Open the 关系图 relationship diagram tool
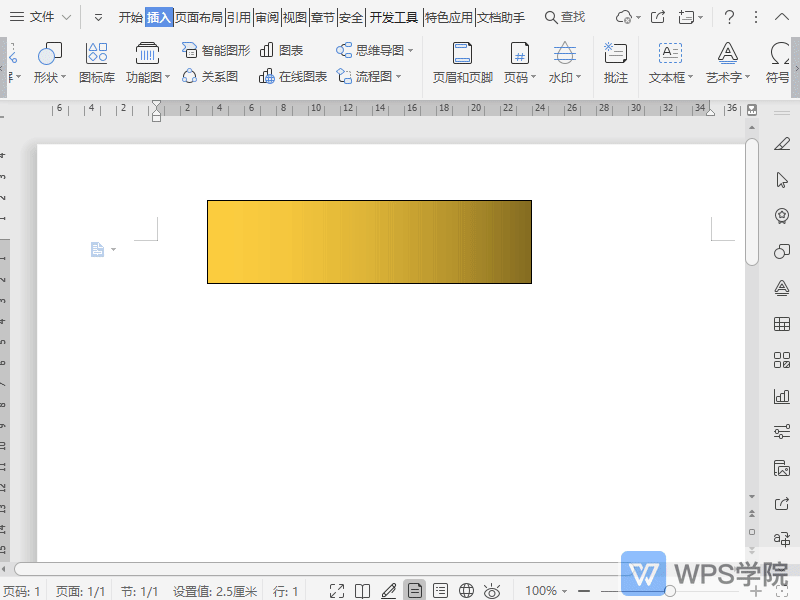Screen dimensions: 800x600 tap(210, 76)
